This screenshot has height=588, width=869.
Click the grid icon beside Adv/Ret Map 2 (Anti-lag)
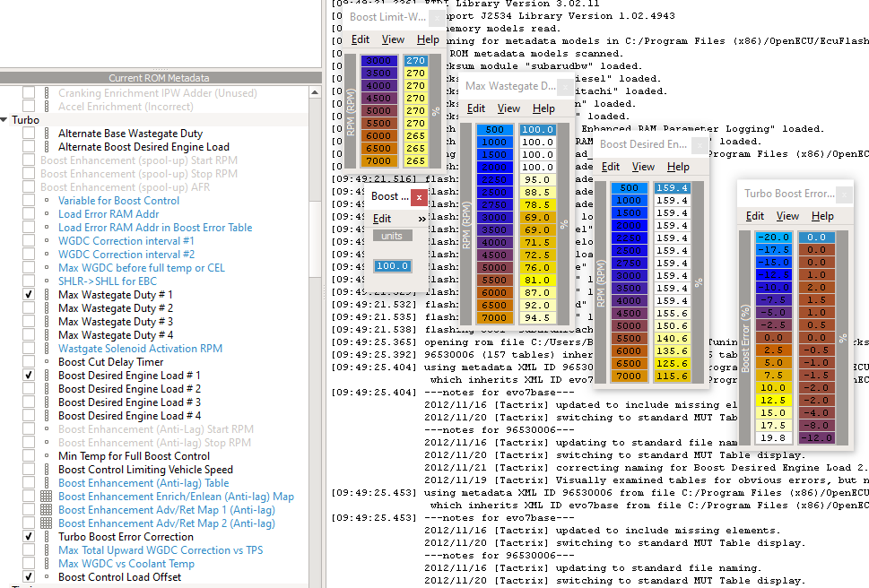pos(47,523)
